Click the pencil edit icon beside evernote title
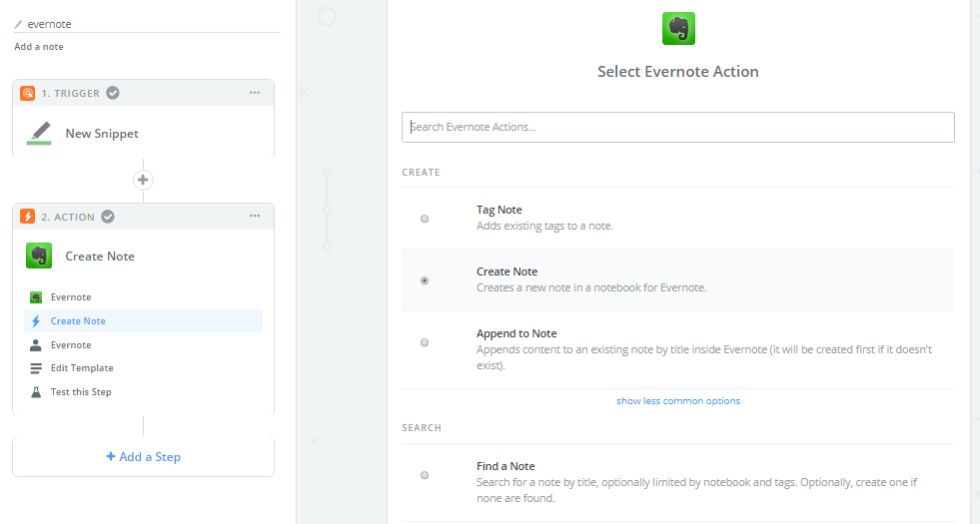Viewport: 980px width, 524px height. (18, 24)
